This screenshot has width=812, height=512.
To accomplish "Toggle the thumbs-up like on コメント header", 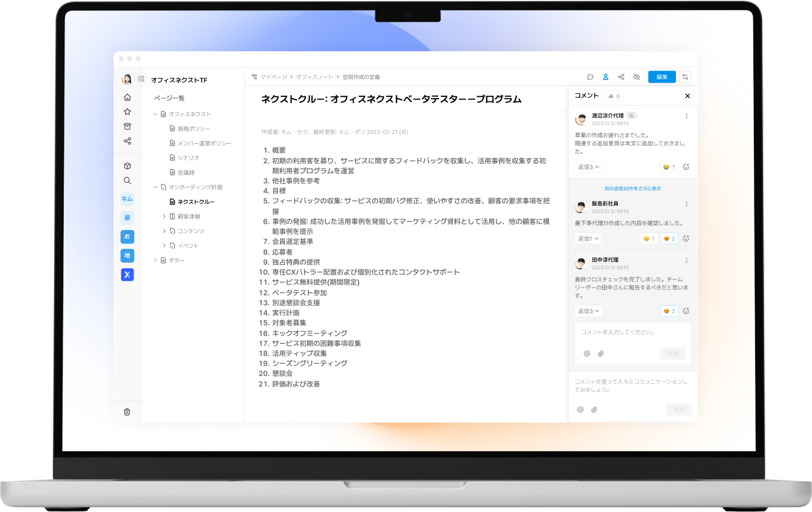I will (x=614, y=96).
